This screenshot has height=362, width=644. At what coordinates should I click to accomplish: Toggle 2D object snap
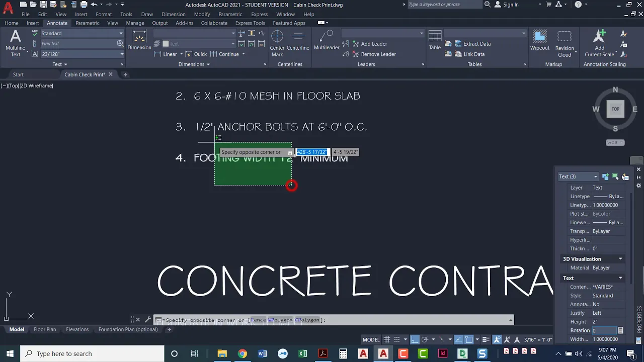pyautogui.click(x=469, y=339)
